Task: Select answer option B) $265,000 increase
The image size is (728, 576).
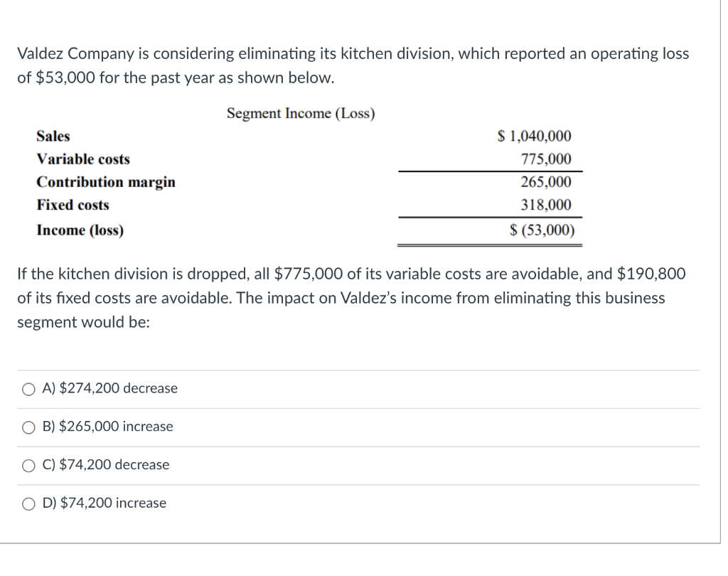Action: click(x=108, y=427)
